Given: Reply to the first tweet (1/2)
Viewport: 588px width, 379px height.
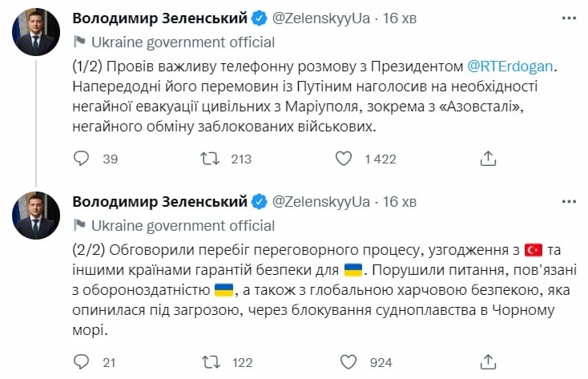Looking at the screenshot, I should 81,159.
